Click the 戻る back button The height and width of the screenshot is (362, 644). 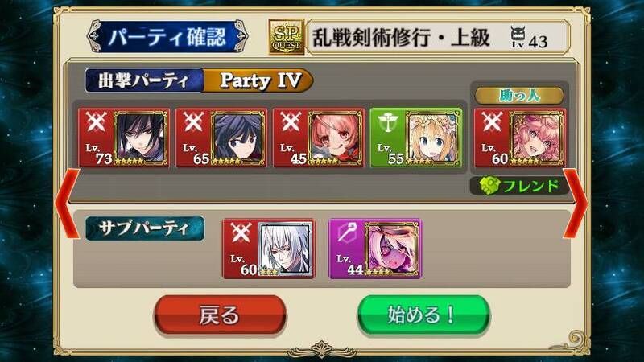point(220,315)
